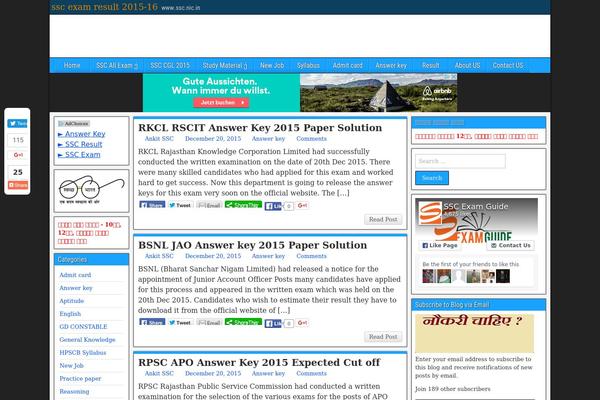Open Admit card category in sidebar
Image resolution: width=600 pixels, height=400 pixels.
(75, 275)
